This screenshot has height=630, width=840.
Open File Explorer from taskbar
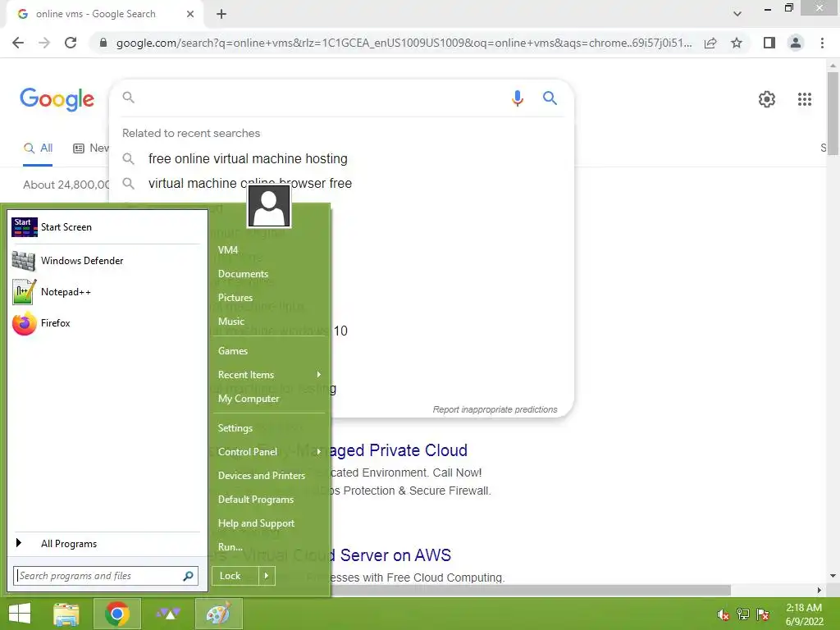(66, 614)
